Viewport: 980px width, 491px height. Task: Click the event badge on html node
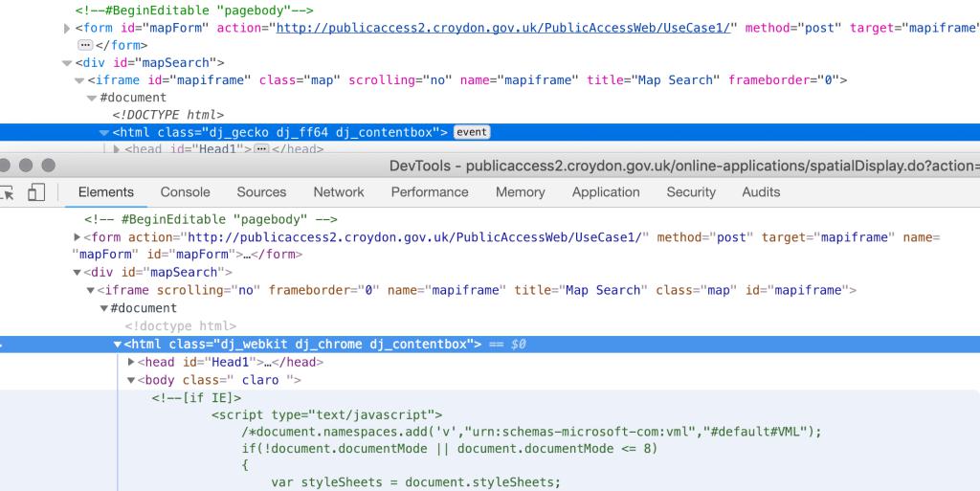pyautogui.click(x=471, y=132)
